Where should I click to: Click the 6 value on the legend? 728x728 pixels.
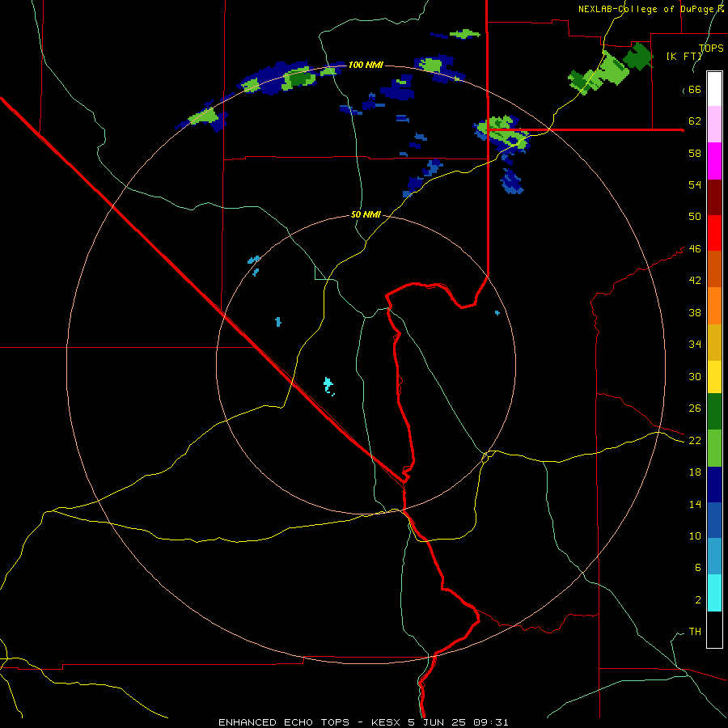point(697,567)
